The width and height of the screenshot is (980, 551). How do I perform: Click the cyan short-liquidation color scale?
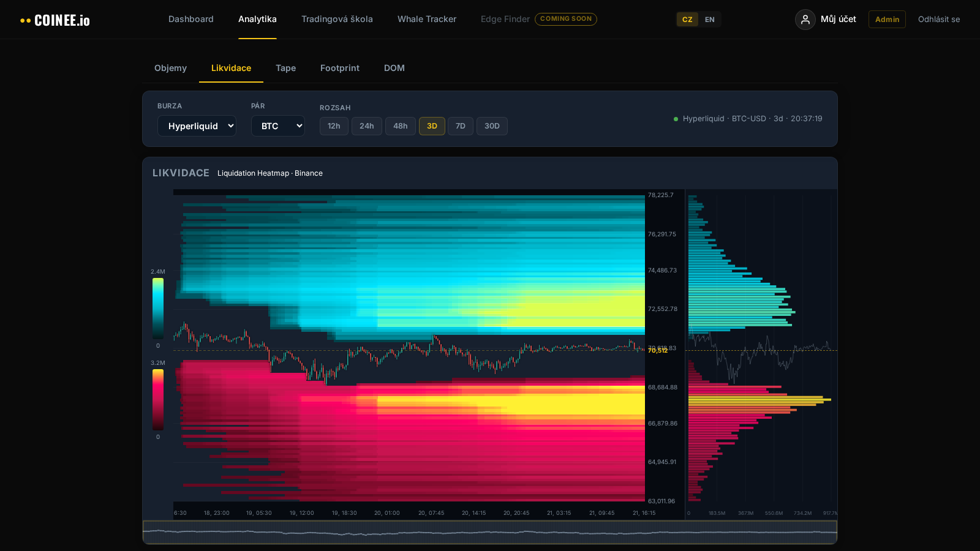[x=158, y=308]
